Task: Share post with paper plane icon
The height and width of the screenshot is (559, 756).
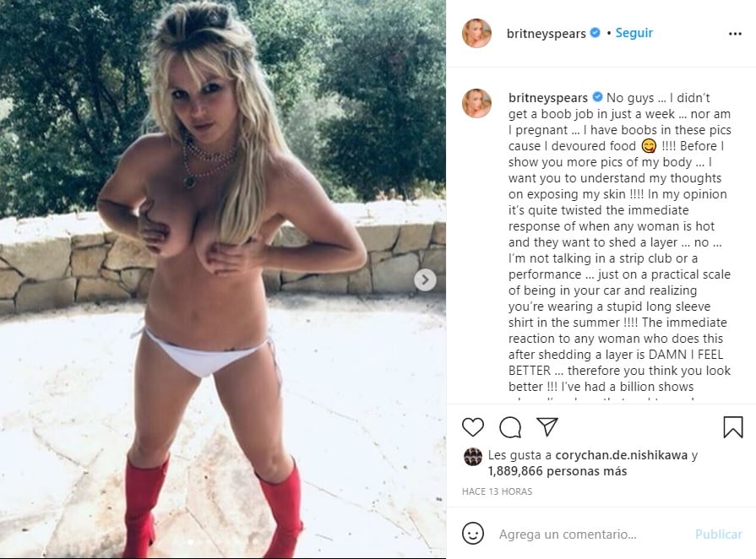Action: pos(547,426)
